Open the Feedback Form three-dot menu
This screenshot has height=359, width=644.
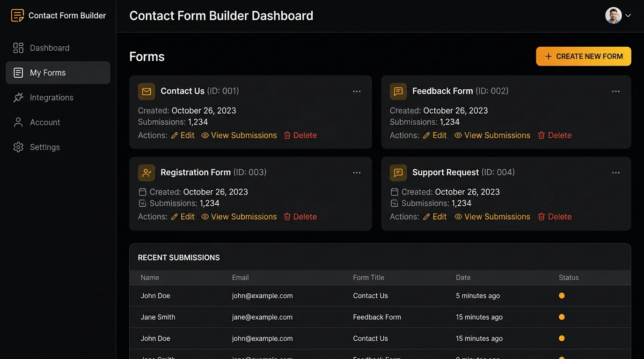point(616,92)
